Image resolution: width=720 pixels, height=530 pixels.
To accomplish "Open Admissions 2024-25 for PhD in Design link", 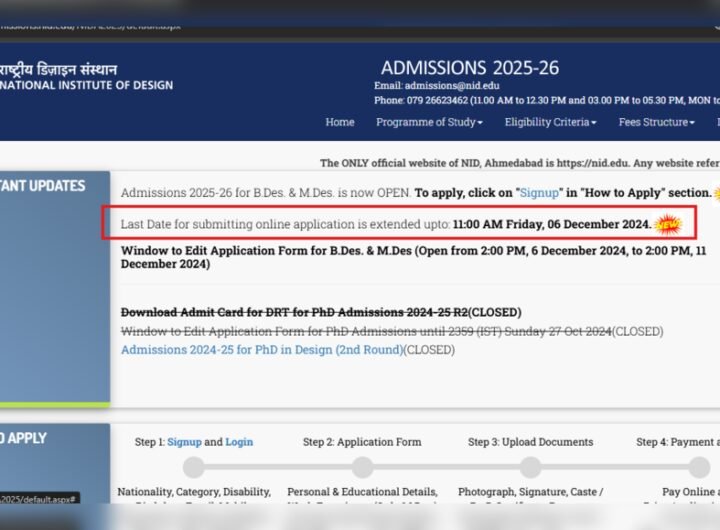I will 262,350.
